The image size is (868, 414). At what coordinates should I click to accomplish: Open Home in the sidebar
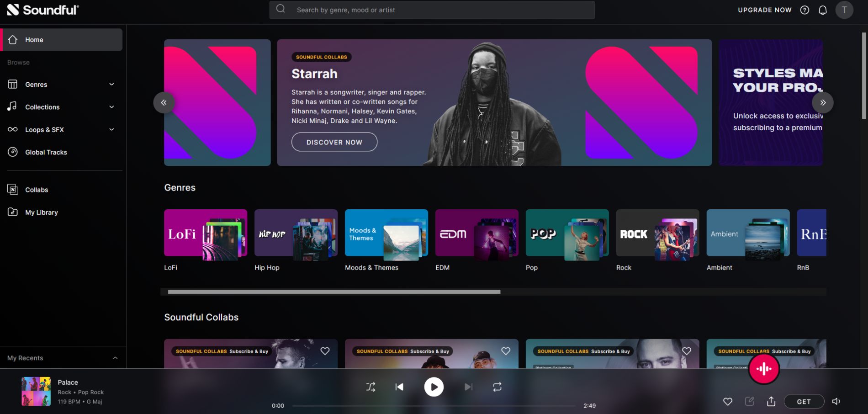(x=62, y=40)
